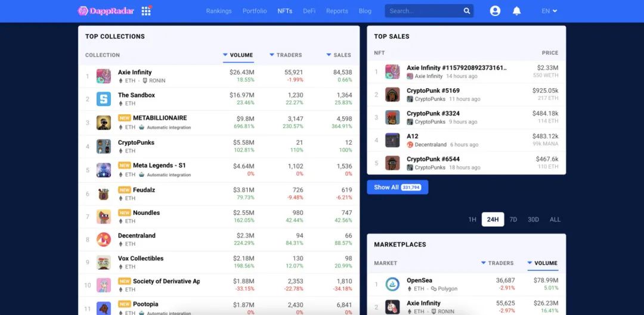
Task: Click the Show All sales button
Action: (398, 187)
